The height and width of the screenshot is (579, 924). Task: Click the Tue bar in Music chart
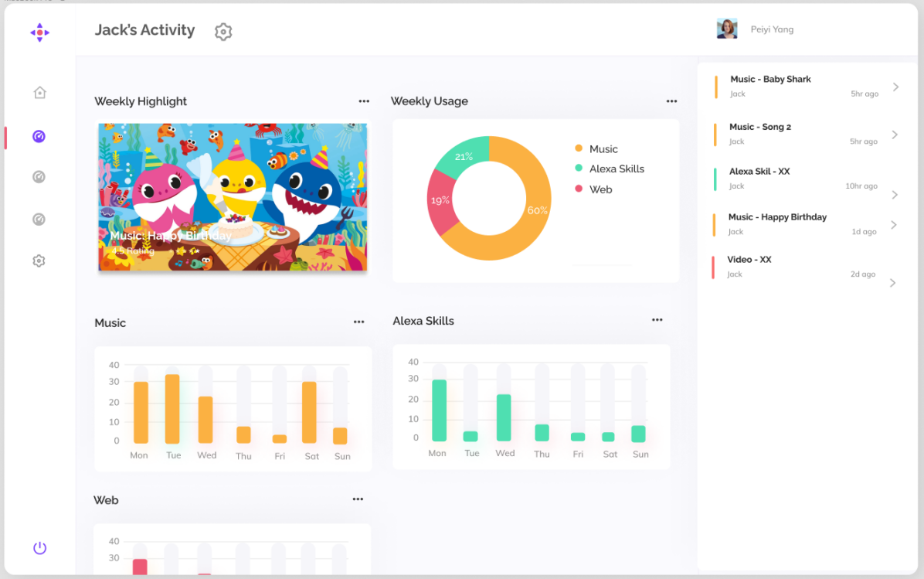172,409
